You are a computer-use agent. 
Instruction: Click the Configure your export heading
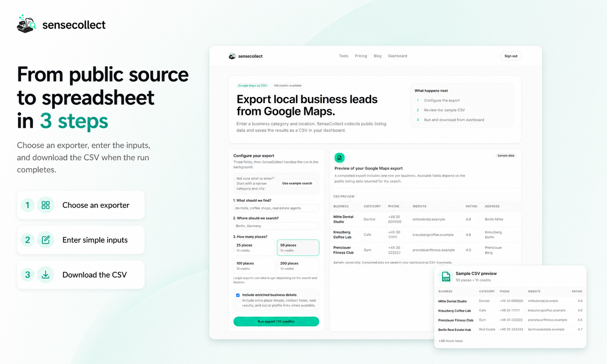click(254, 156)
